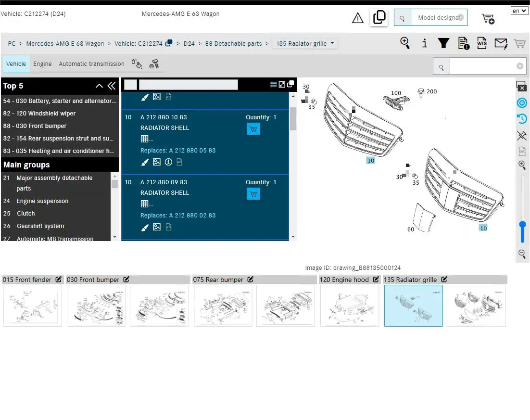
Task: Click the paint spray icon next to Automatic transmission
Action: point(137,64)
